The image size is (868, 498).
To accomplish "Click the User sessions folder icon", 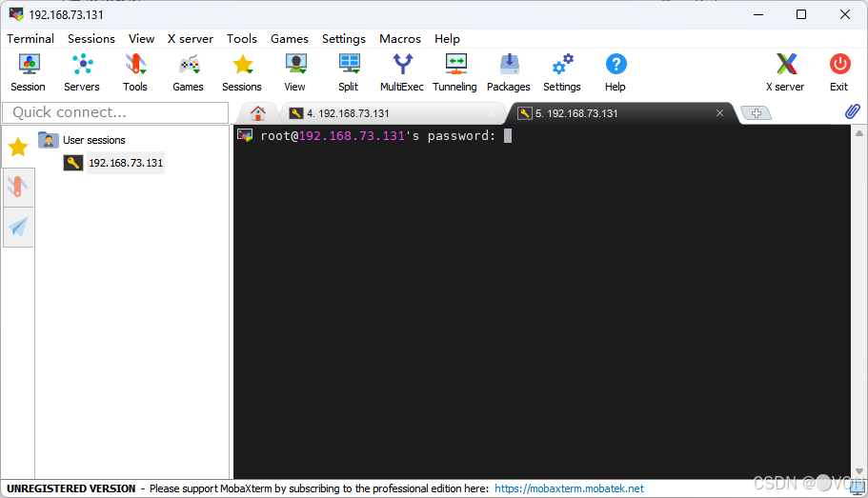I will (x=49, y=140).
